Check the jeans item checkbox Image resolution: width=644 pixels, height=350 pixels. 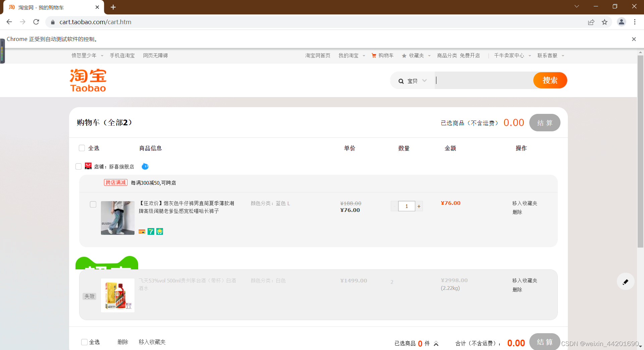93,204
